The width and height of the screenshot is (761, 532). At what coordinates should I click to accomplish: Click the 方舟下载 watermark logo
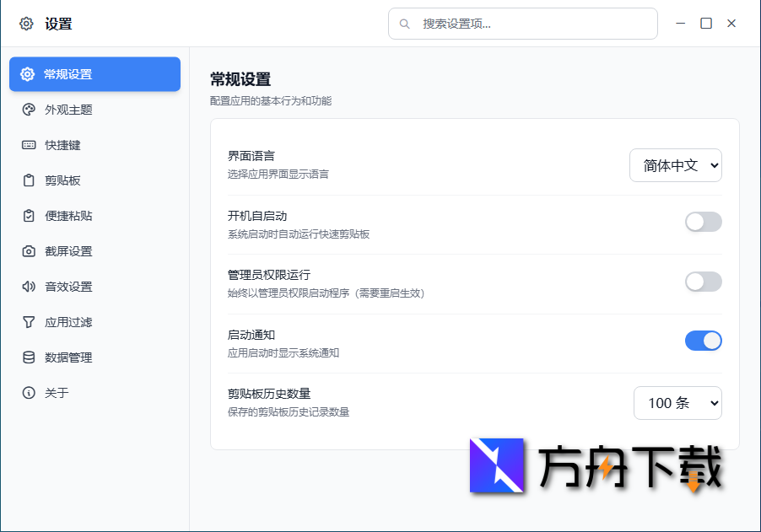(x=496, y=465)
